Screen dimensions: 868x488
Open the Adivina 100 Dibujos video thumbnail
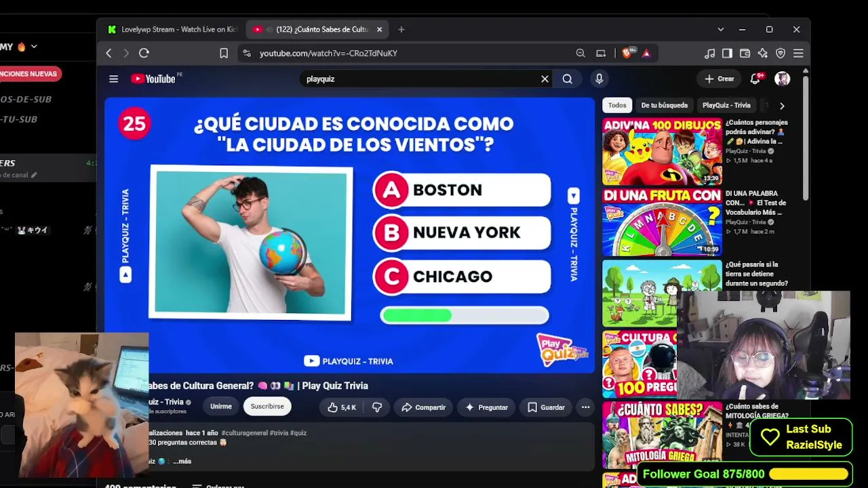tap(662, 151)
